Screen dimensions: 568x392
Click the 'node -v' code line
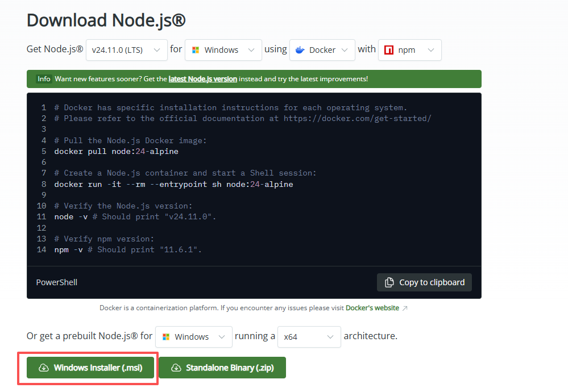point(135,217)
